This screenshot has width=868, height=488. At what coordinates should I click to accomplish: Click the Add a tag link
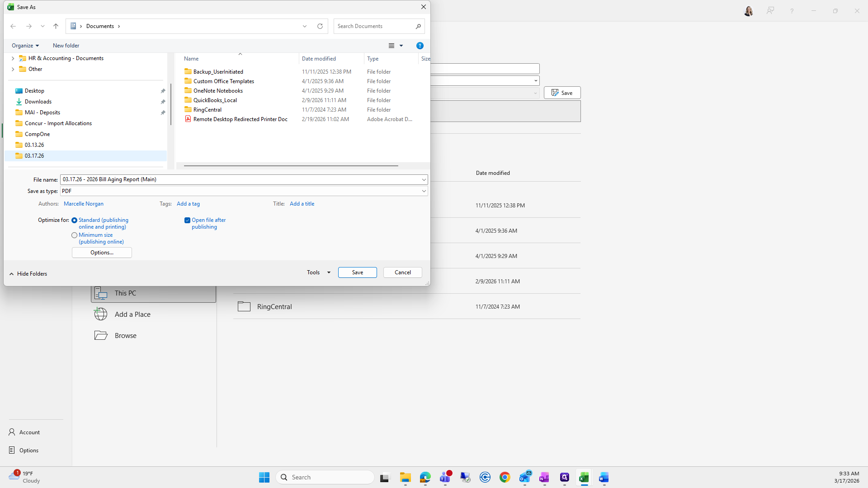coord(188,204)
